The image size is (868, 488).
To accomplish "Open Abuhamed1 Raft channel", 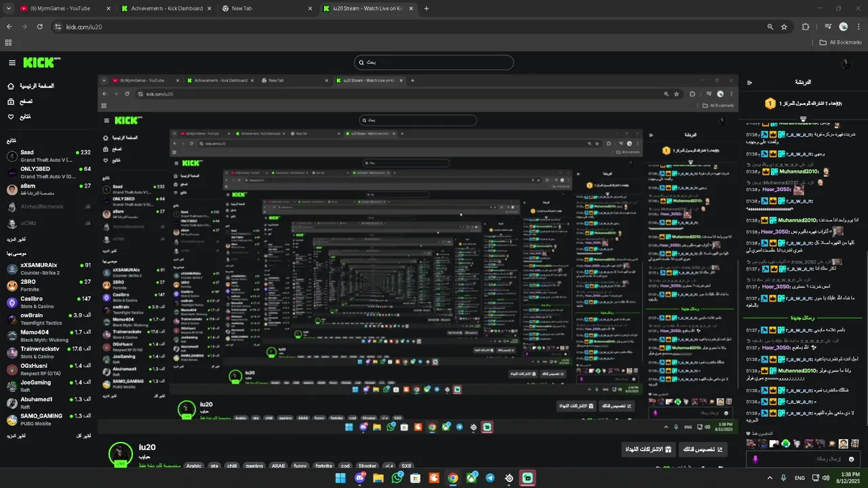I will pyautogui.click(x=48, y=403).
